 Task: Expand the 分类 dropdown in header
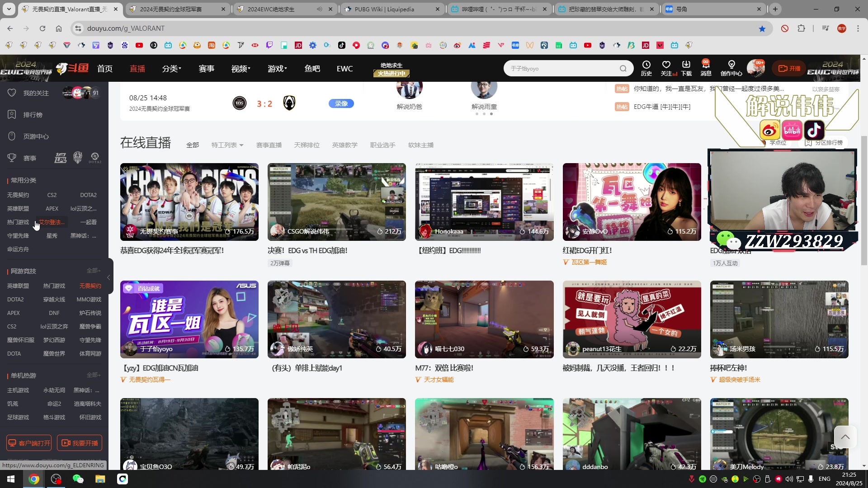[x=172, y=69]
